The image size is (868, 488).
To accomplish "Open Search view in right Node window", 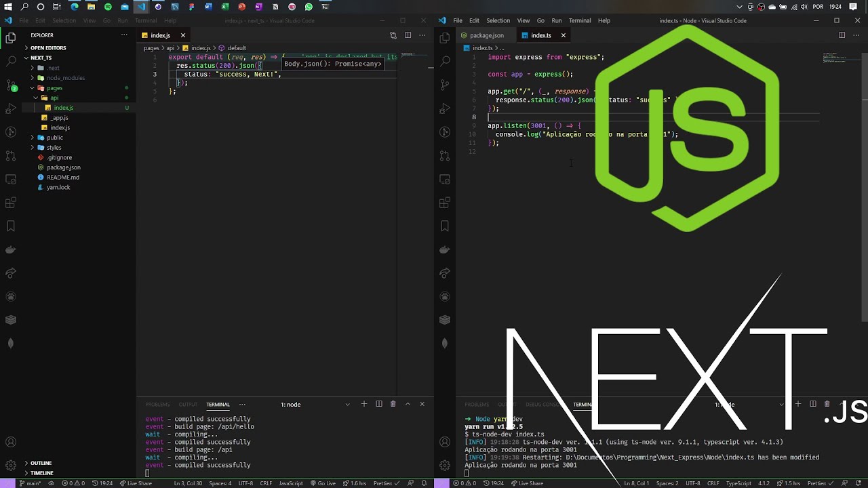I will [445, 61].
